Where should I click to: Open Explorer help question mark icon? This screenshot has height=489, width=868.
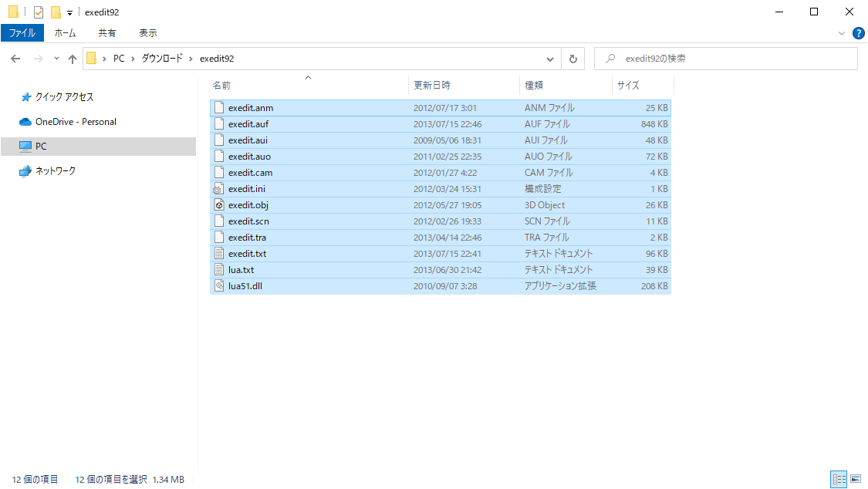(859, 33)
